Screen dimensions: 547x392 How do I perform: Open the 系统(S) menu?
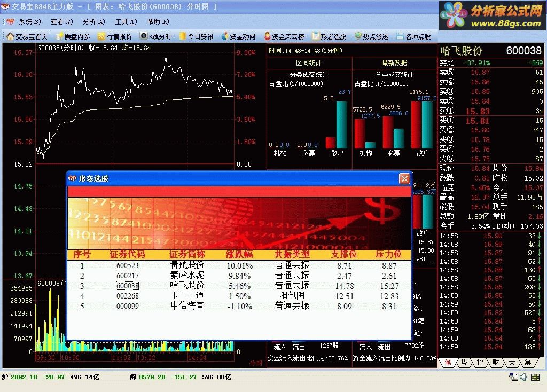tap(30, 21)
